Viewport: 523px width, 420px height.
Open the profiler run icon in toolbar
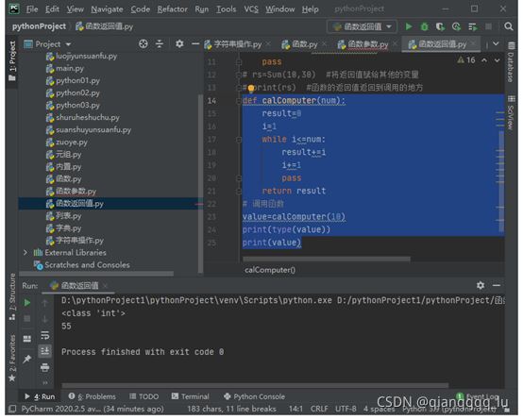456,26
